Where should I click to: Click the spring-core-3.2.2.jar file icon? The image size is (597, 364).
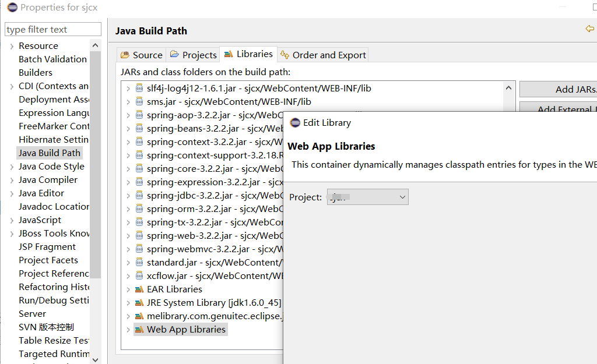click(139, 168)
